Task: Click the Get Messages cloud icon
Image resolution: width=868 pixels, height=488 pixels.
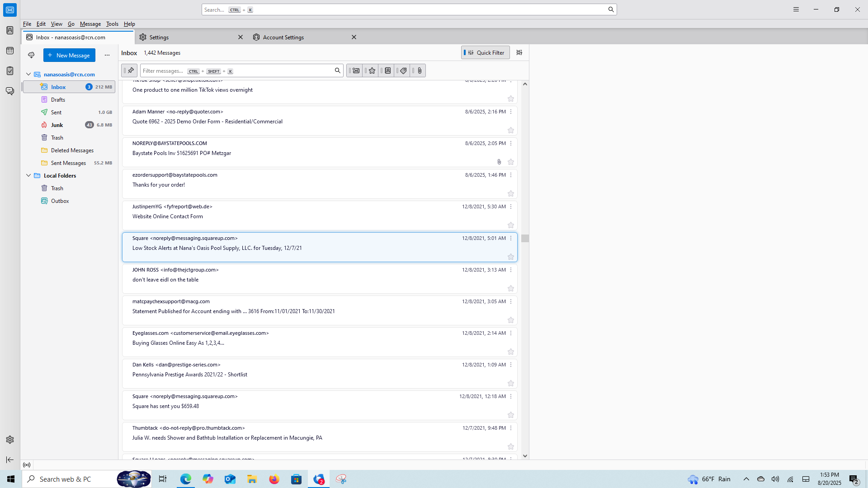Action: [31, 55]
